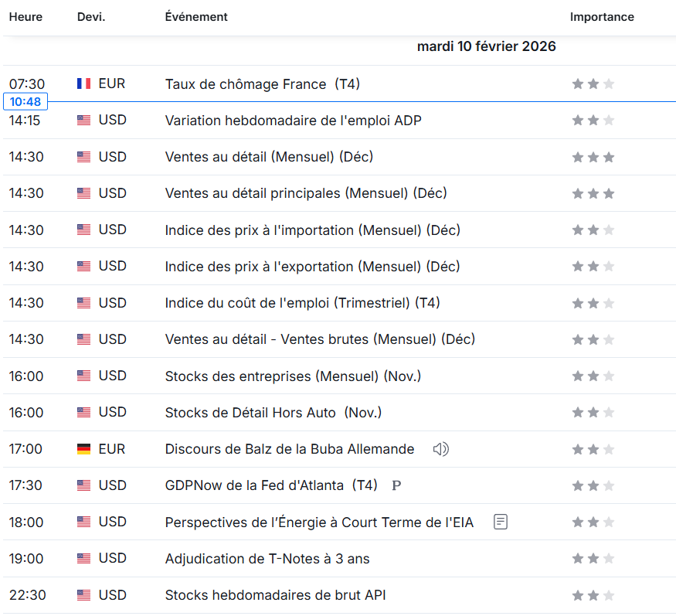
Task: Click the speaker icon beside Discours de Balz
Action: pos(440,449)
